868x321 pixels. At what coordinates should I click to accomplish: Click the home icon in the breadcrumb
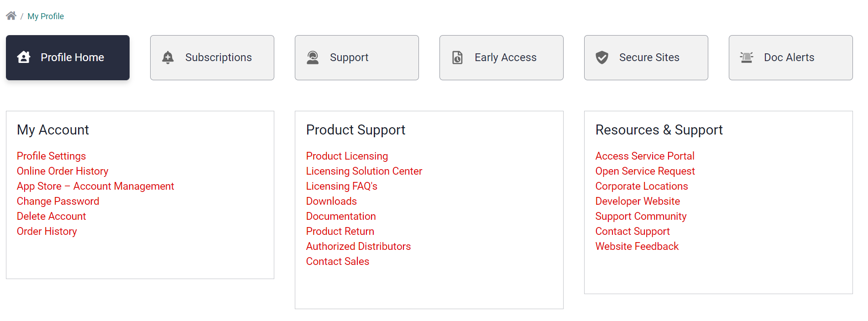pyautogui.click(x=10, y=15)
